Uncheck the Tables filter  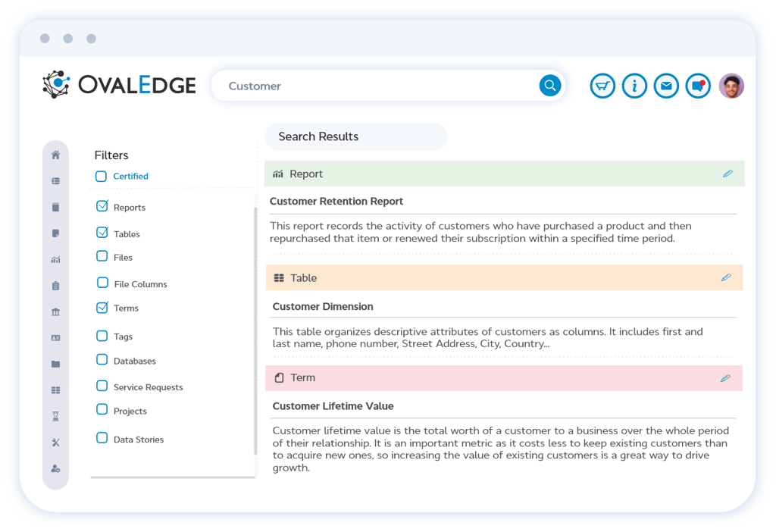click(x=100, y=233)
